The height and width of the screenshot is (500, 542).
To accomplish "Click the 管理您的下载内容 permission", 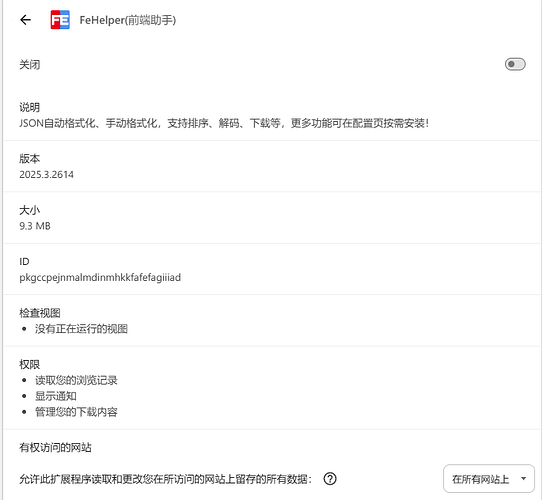I will pyautogui.click(x=76, y=412).
